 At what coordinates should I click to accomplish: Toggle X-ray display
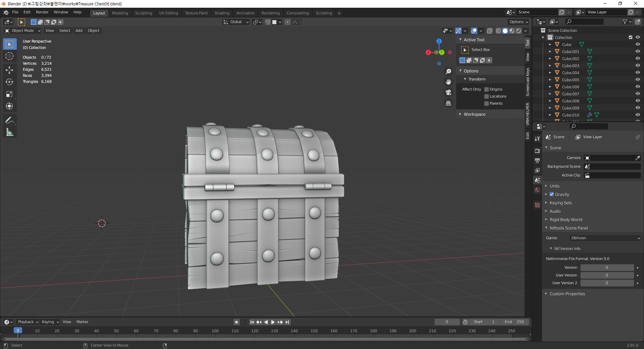(490, 31)
